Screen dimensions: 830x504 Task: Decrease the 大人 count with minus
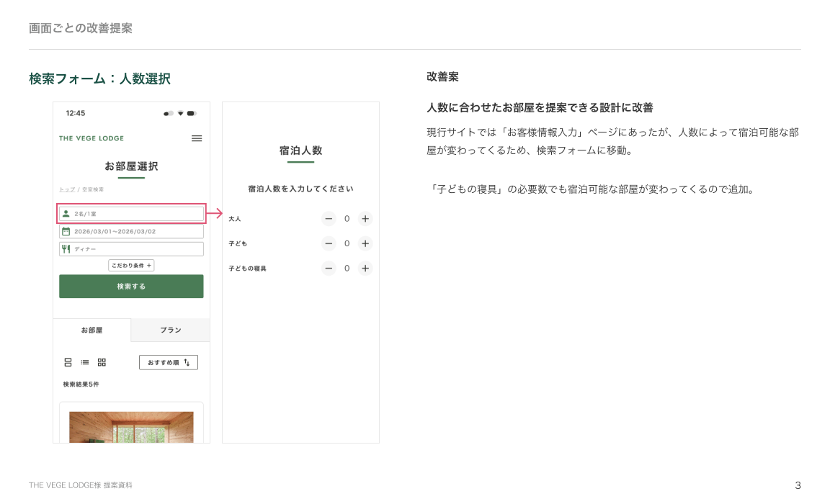pos(329,219)
